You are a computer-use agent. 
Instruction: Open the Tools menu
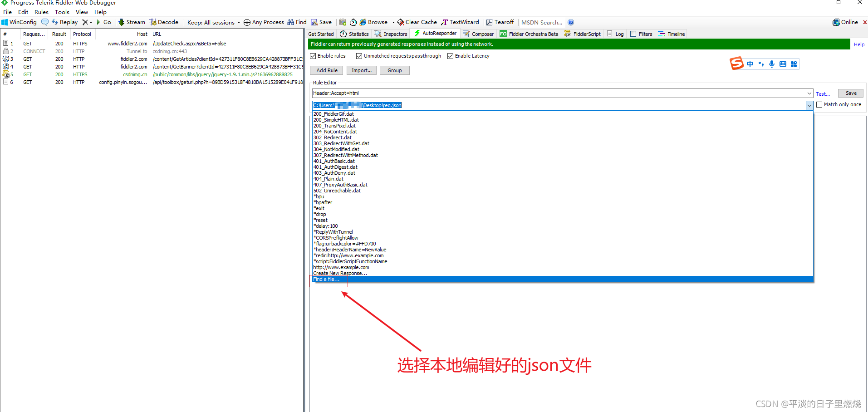coord(62,12)
